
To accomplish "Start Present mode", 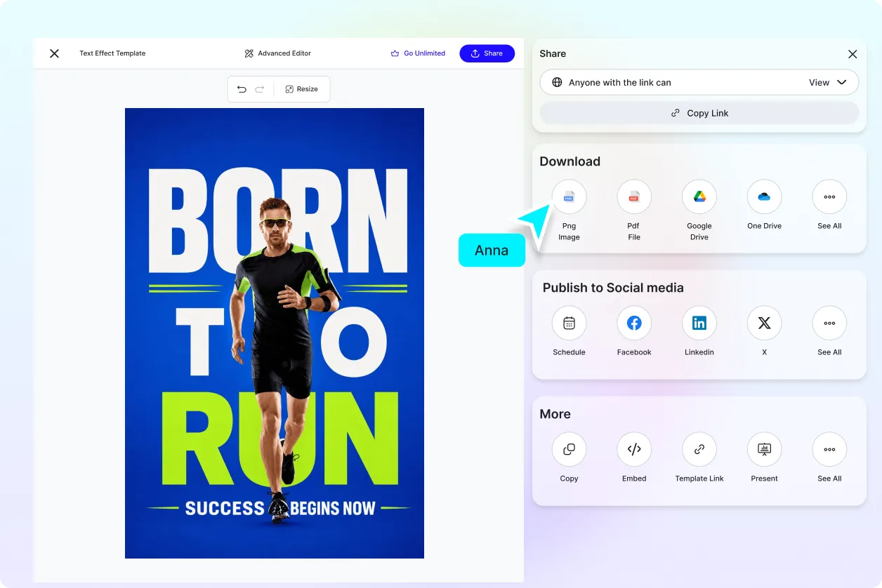I will pos(764,450).
